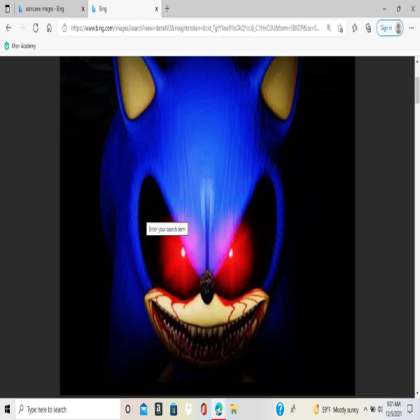Open the Khan Academy bookmark
The width and height of the screenshot is (420, 420).
(x=20, y=46)
